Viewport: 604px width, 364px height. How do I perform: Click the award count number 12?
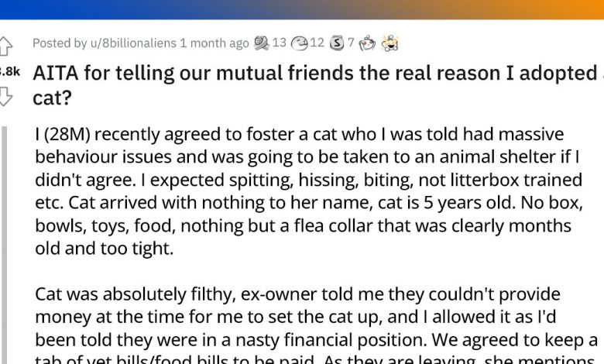click(x=317, y=43)
